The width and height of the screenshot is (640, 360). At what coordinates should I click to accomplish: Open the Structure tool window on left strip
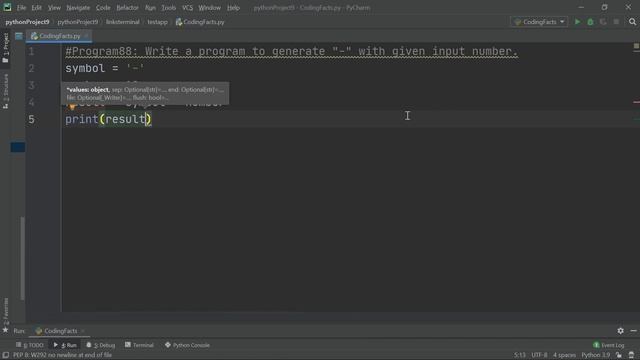[x=6, y=91]
